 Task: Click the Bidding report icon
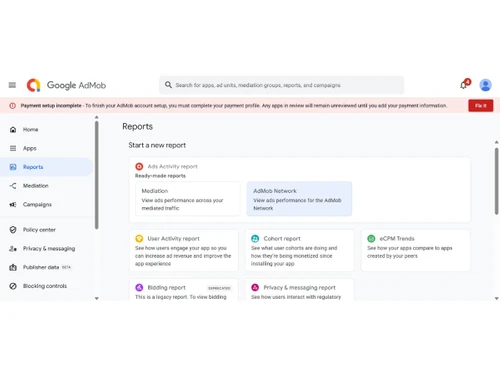click(x=139, y=287)
